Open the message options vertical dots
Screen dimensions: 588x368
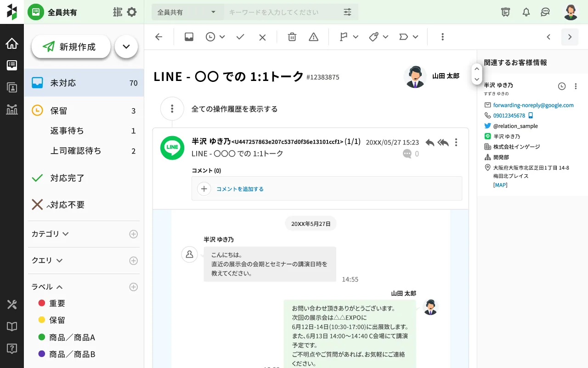(456, 143)
